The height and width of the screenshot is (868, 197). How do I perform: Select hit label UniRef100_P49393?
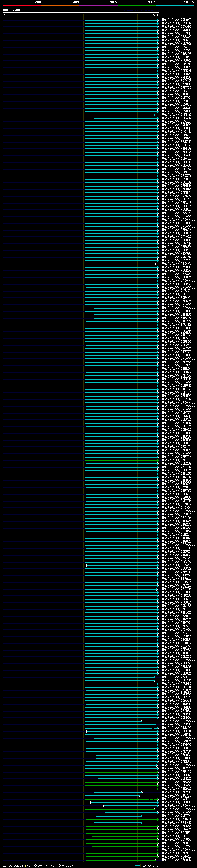pos(177,253)
